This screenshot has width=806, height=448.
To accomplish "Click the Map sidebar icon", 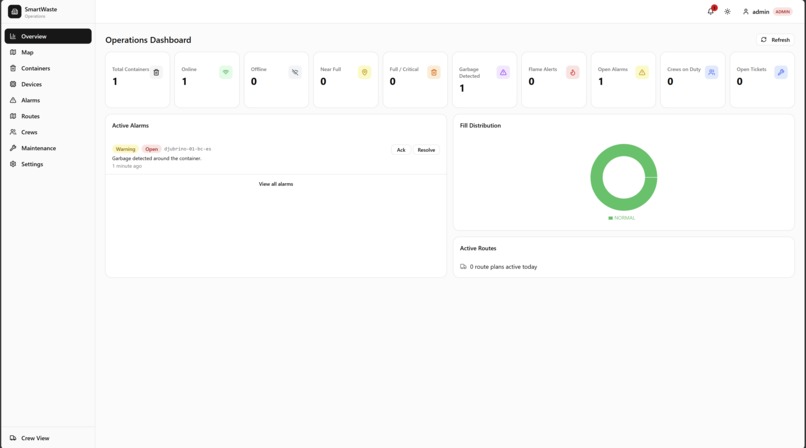I will pyautogui.click(x=13, y=52).
